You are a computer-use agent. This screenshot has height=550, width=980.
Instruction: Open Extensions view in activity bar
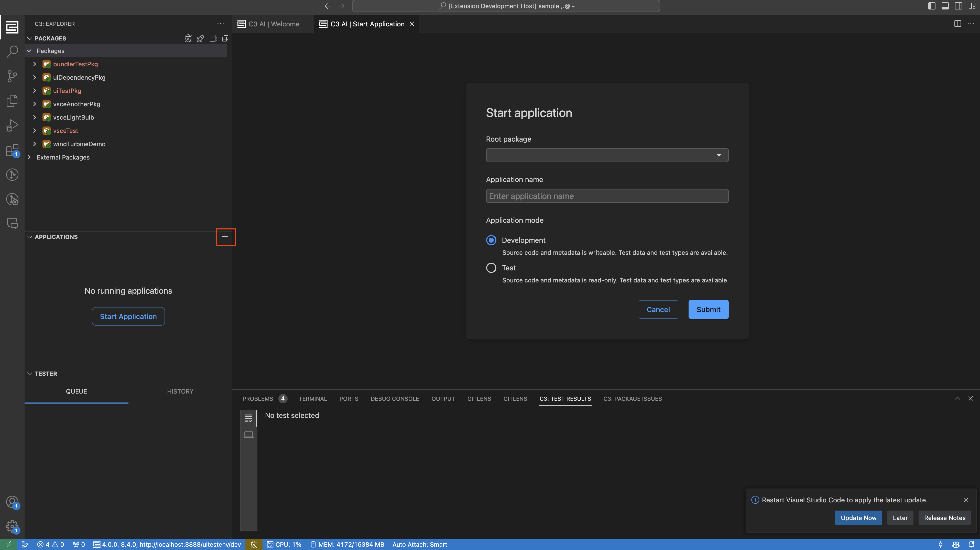[x=12, y=150]
